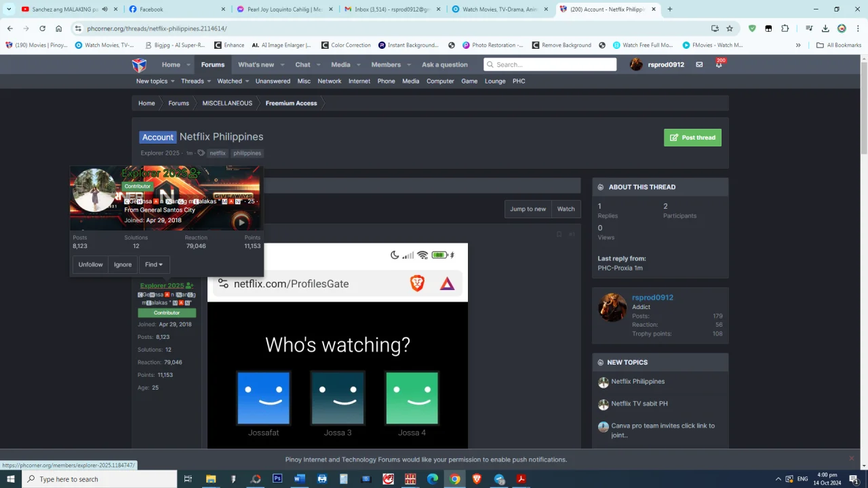Screen dimensions: 868x488
Task: Show more bookmarks chevron
Action: (x=798, y=45)
